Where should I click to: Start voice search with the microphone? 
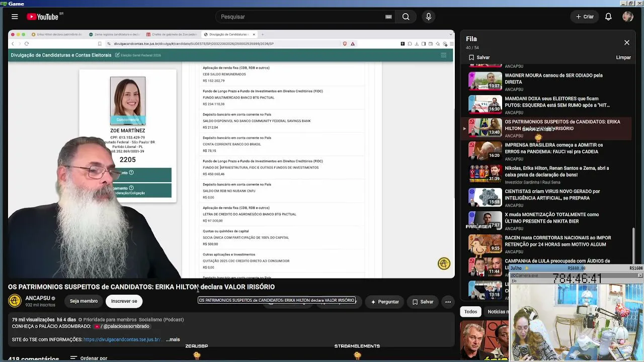pos(429,17)
